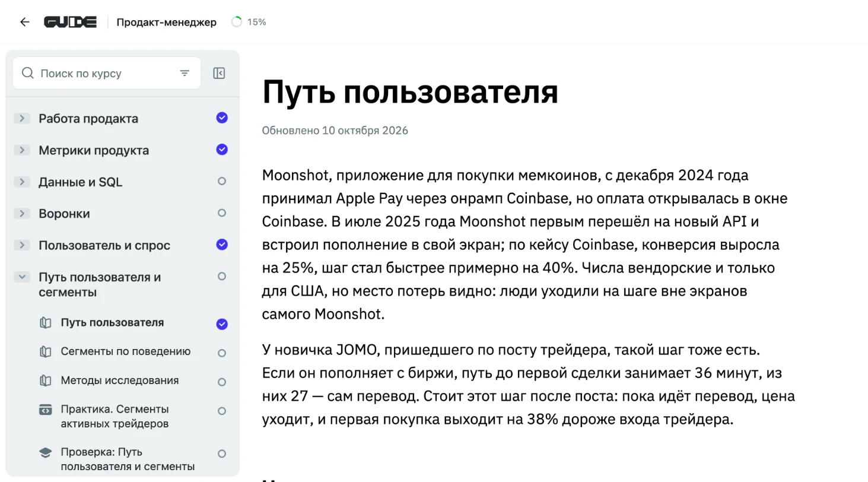Open Практика. Сегменты активных трейдеров
Viewport: 868px width, 482px height.
tap(115, 417)
